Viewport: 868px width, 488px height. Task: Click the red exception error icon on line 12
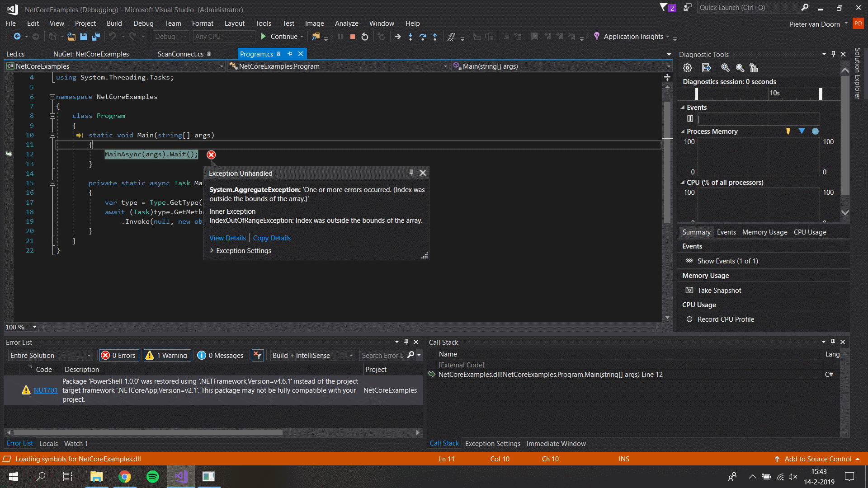211,155
